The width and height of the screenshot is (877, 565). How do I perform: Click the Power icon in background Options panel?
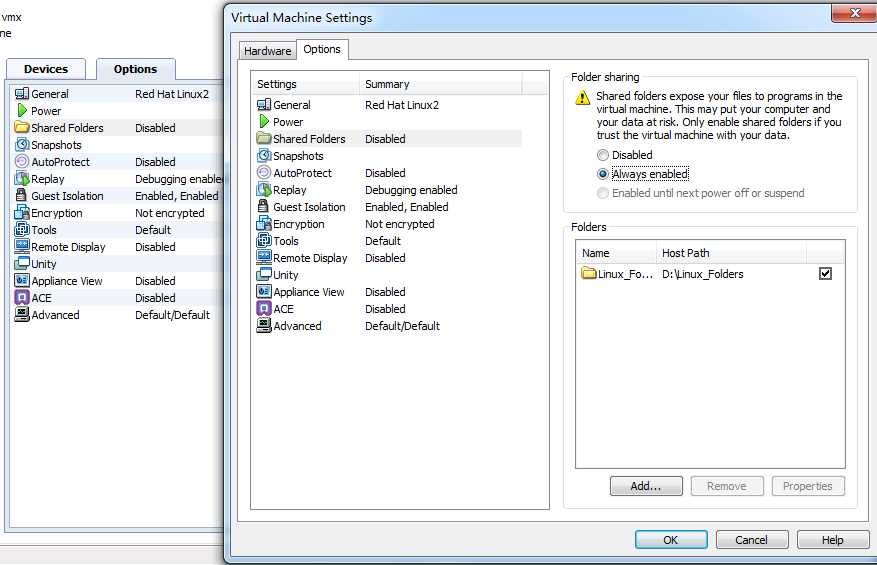[x=22, y=110]
